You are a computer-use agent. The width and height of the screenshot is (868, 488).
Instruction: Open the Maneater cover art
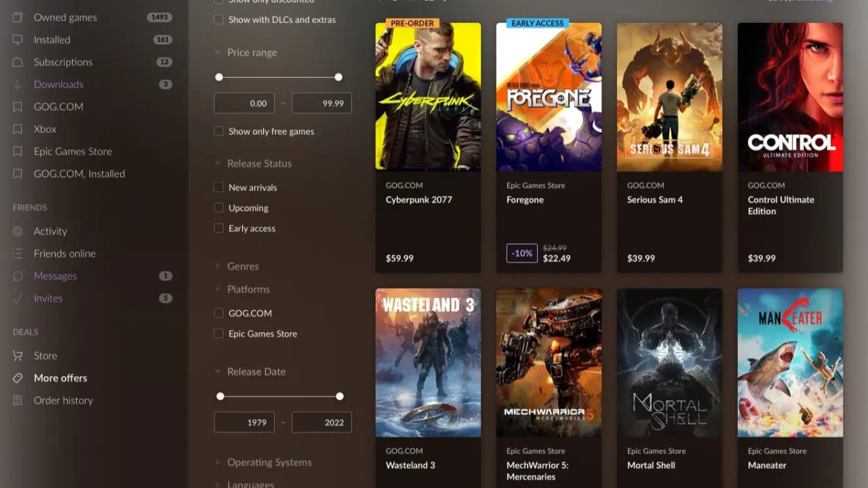coord(790,363)
